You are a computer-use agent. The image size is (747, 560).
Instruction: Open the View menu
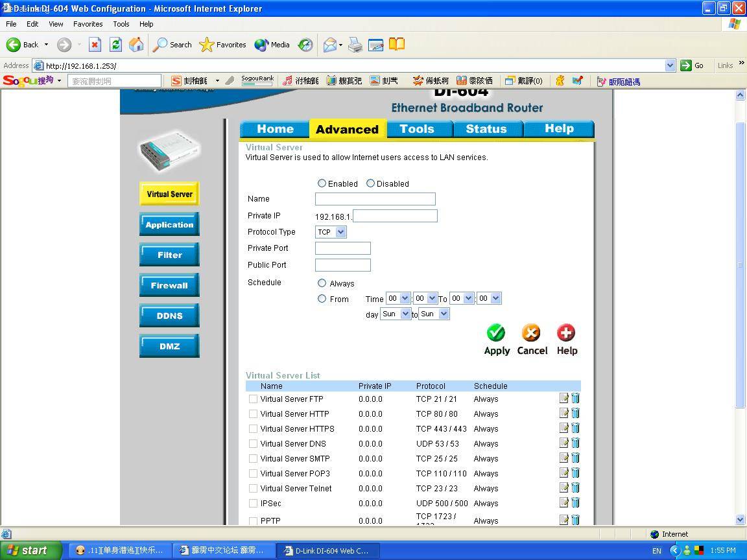pyautogui.click(x=56, y=24)
